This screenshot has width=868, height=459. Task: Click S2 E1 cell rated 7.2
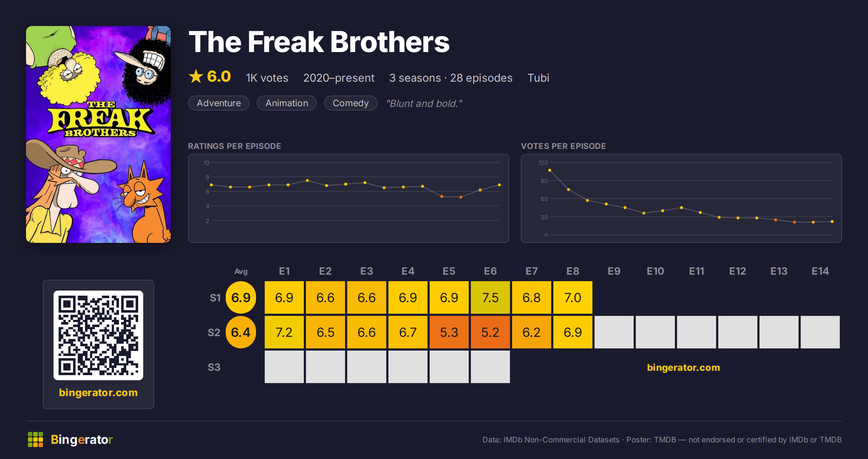pyautogui.click(x=284, y=332)
